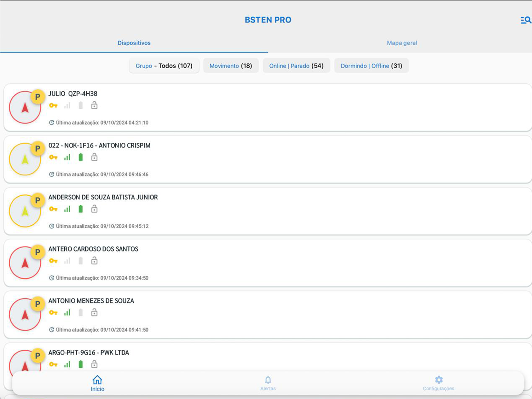Click the red arrow avatar of JULIO QZP-4H38
Viewport: 532px width, 399px height.
(x=25, y=107)
